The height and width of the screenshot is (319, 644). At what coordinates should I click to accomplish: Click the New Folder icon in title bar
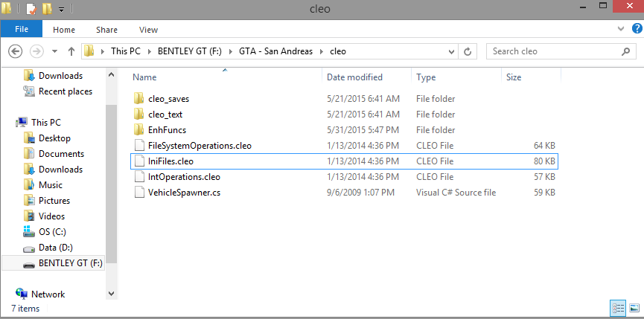click(48, 10)
